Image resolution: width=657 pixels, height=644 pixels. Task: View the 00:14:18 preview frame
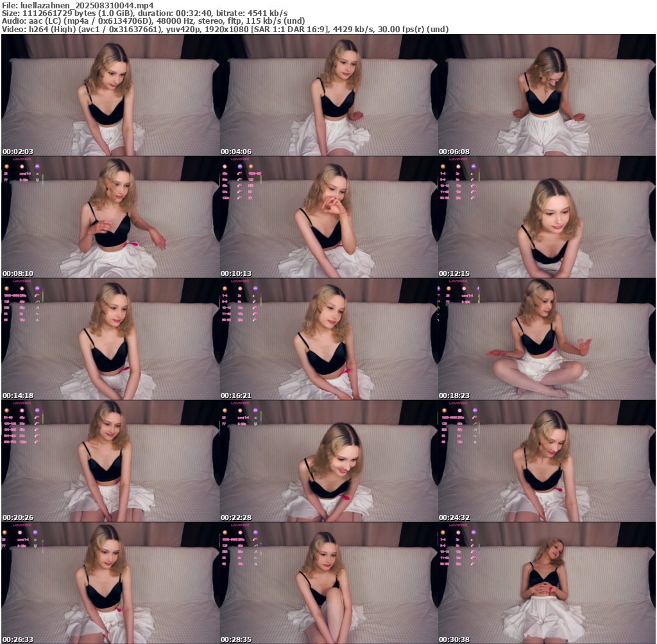click(x=110, y=339)
